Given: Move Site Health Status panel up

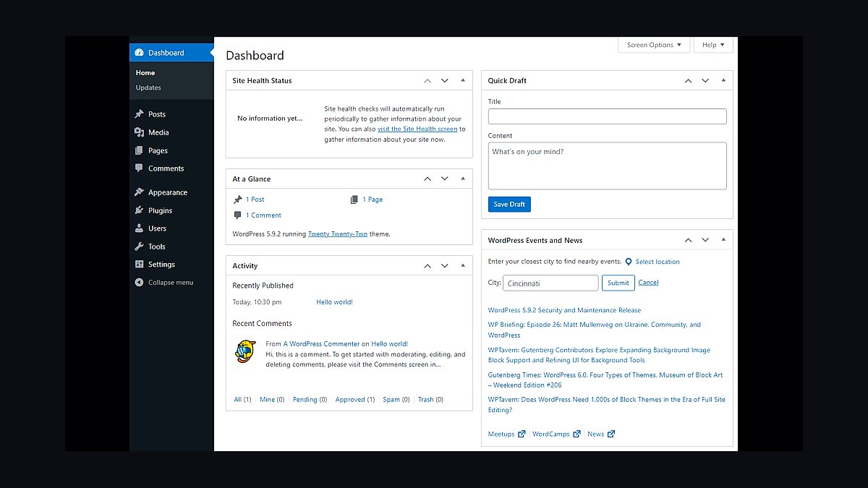Looking at the screenshot, I should [427, 80].
